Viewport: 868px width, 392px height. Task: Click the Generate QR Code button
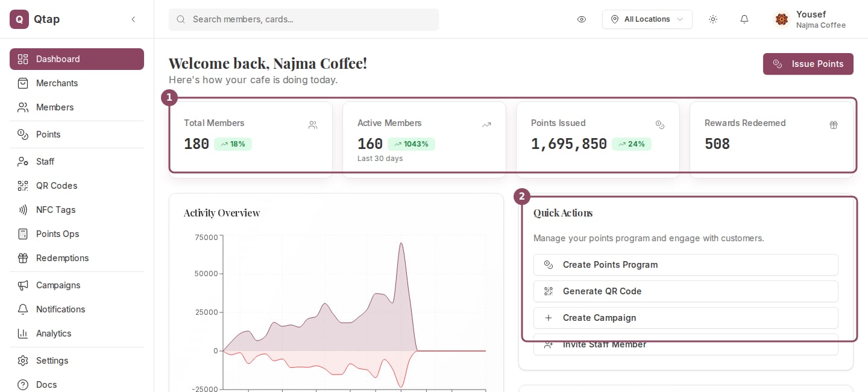[686, 291]
